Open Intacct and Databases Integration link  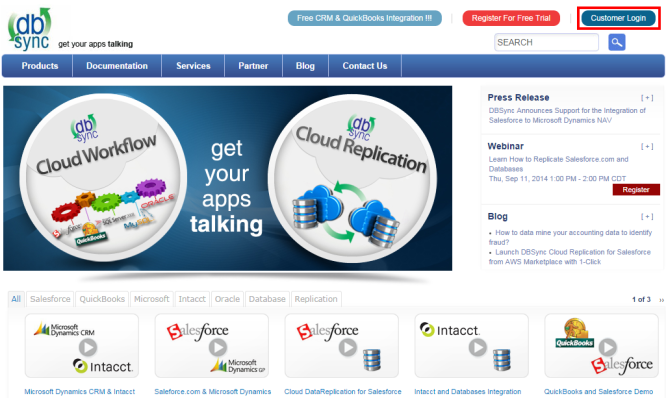click(468, 392)
